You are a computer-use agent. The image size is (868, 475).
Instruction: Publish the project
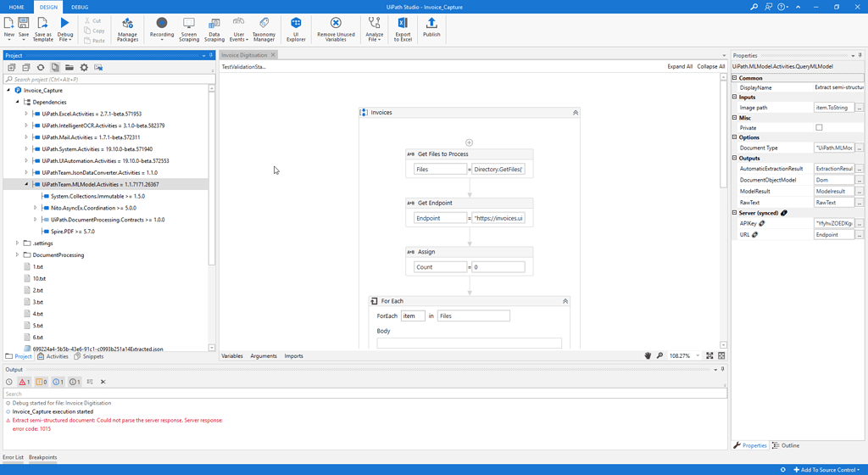431,28
